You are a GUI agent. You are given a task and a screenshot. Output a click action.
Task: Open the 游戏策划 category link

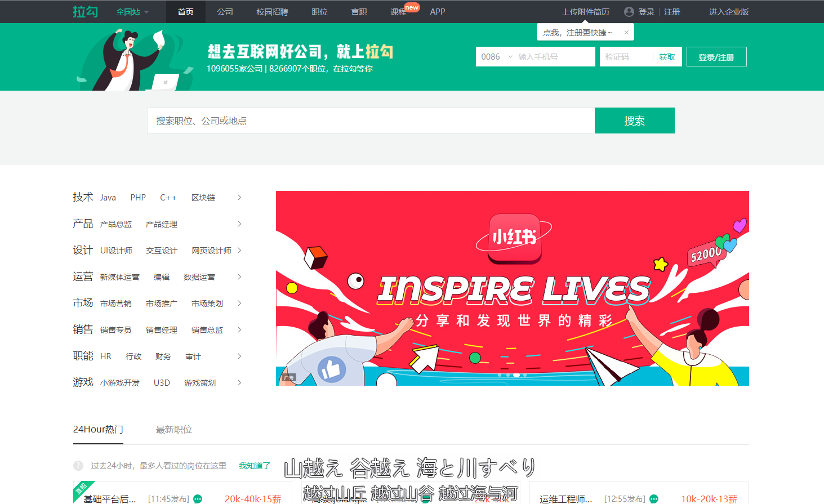pyautogui.click(x=200, y=383)
